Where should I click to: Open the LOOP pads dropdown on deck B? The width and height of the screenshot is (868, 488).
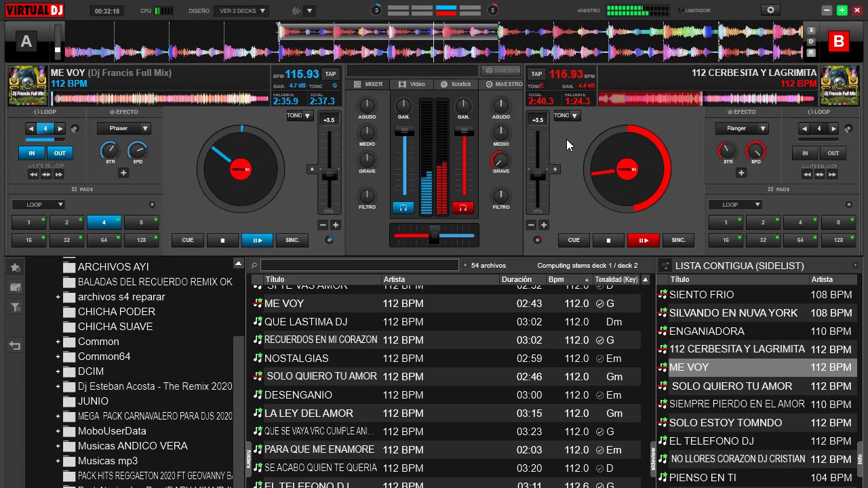click(734, 205)
